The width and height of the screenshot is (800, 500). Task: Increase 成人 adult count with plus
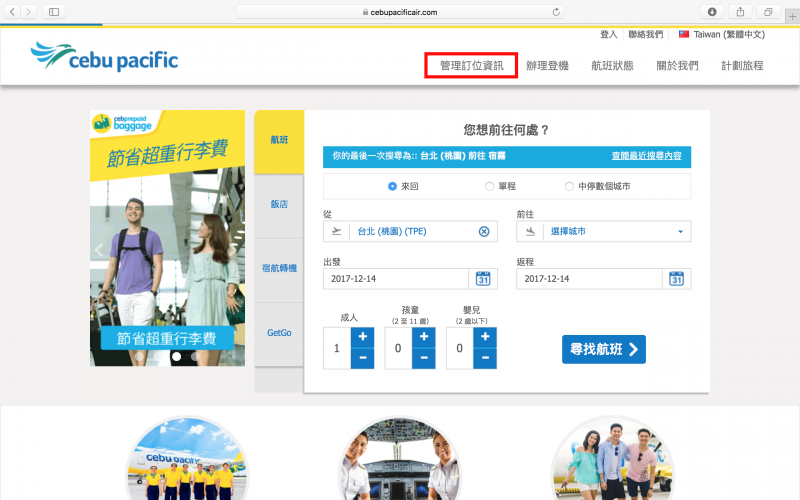point(363,337)
